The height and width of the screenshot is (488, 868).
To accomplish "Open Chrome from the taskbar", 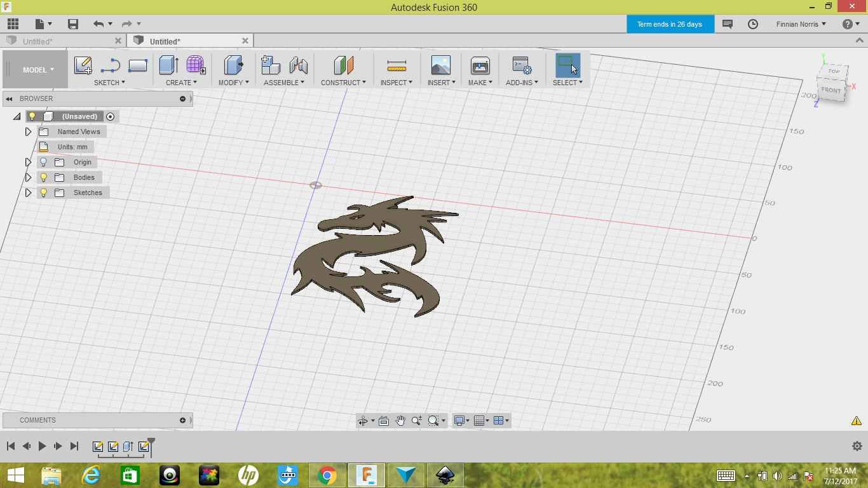I will pos(327,475).
